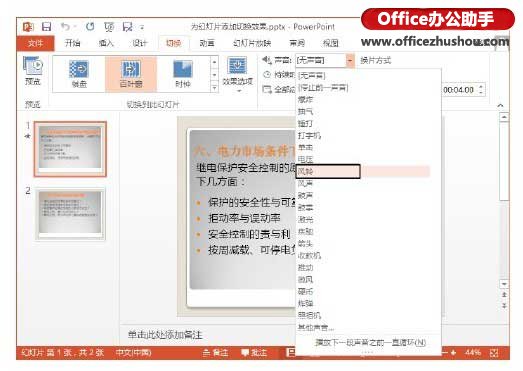523x371 pixels.
Task: Choose 风声 sound from the list
Action: coord(368,183)
